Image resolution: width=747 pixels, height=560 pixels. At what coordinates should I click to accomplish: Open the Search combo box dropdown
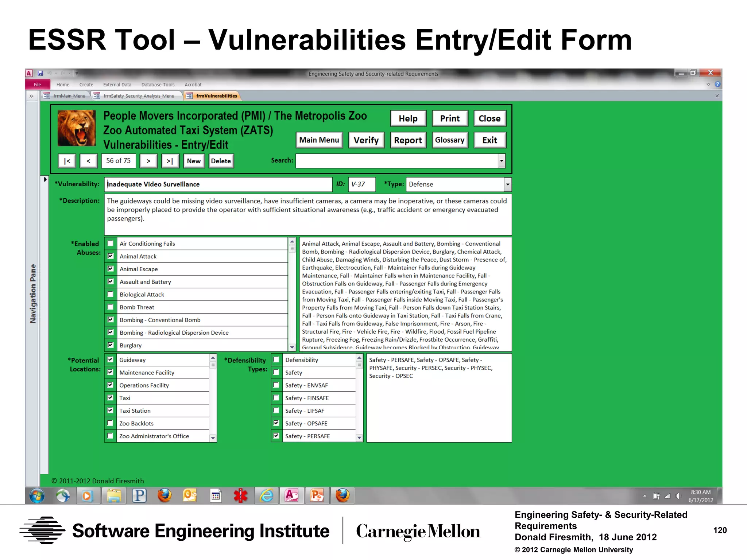point(502,161)
